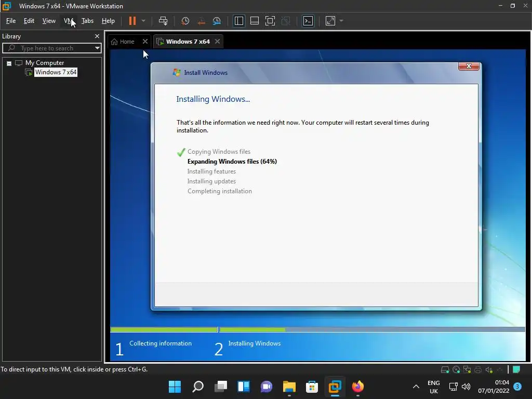Revert the VM to its previous snapshot
The image size is (532, 399).
tap(201, 21)
